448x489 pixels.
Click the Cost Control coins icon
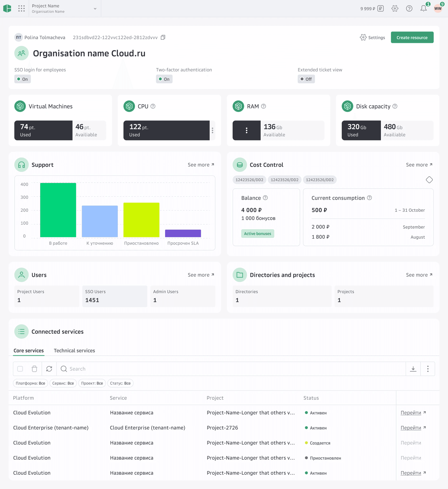tap(240, 165)
